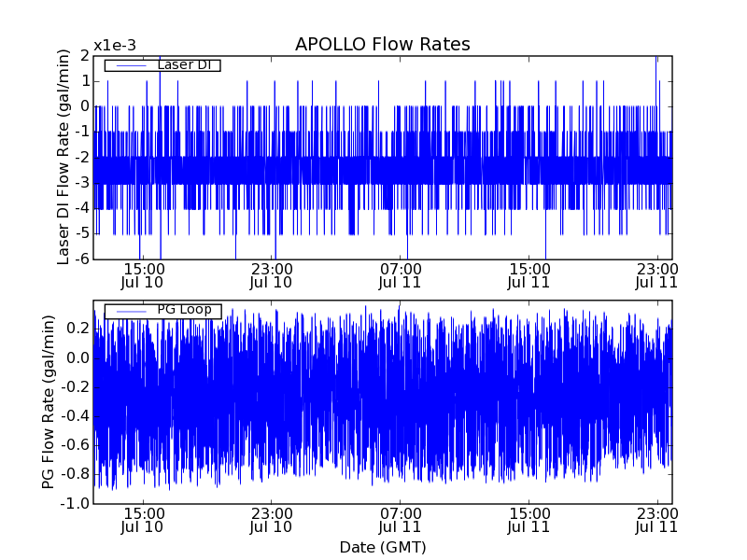The width and height of the screenshot is (747, 560).
Task: Click the 'APOLLO Flow Rates' chart title
Action: (383, 44)
